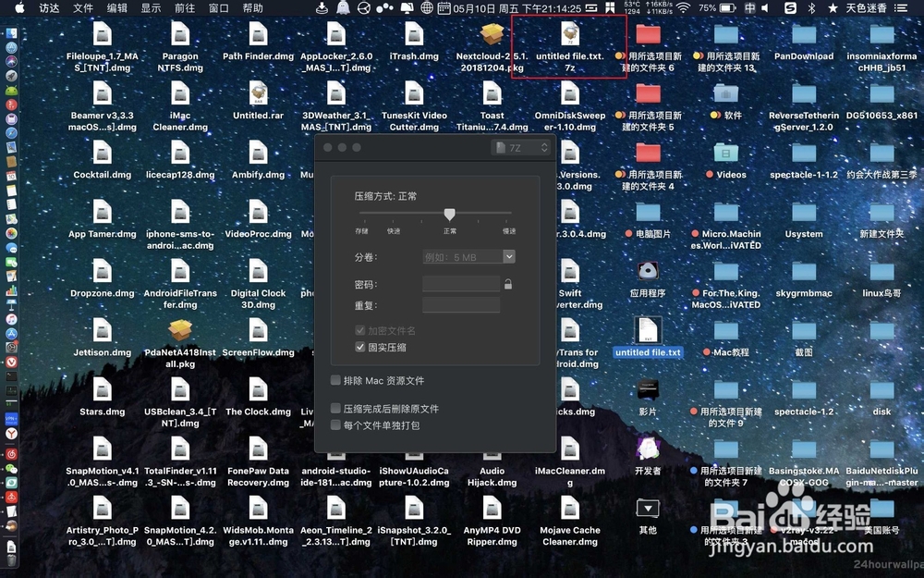Open the 编辑 menu
The width and height of the screenshot is (924, 578).
117,7
